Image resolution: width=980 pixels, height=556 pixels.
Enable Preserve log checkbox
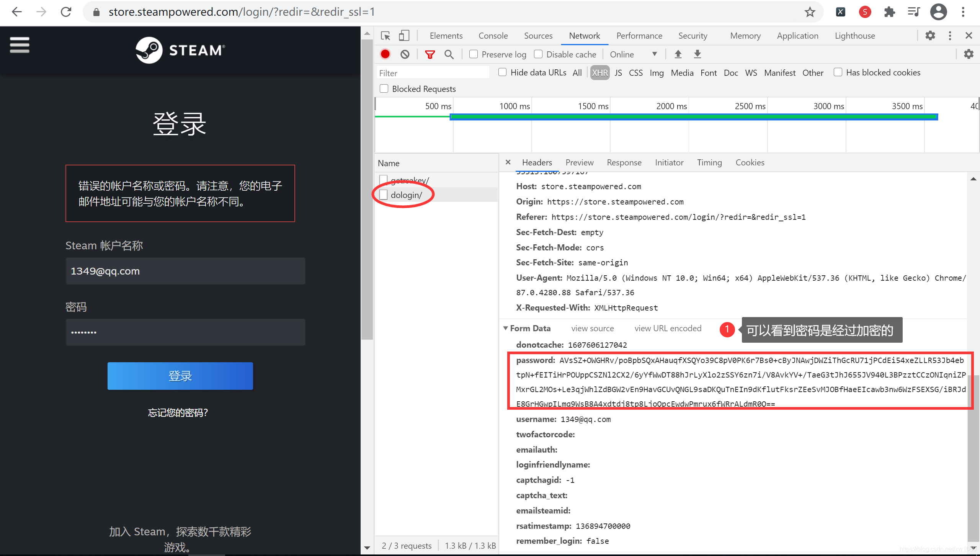coord(474,54)
